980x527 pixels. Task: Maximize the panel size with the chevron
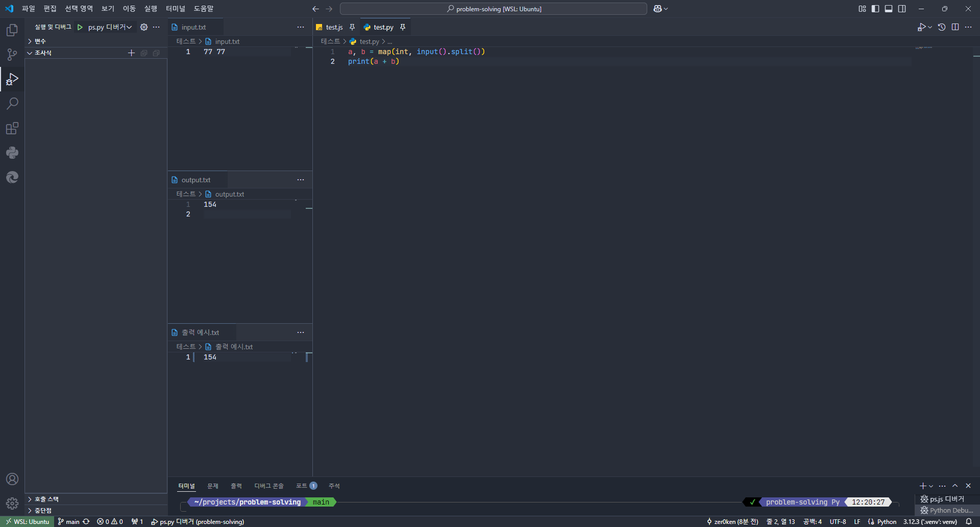(x=955, y=486)
